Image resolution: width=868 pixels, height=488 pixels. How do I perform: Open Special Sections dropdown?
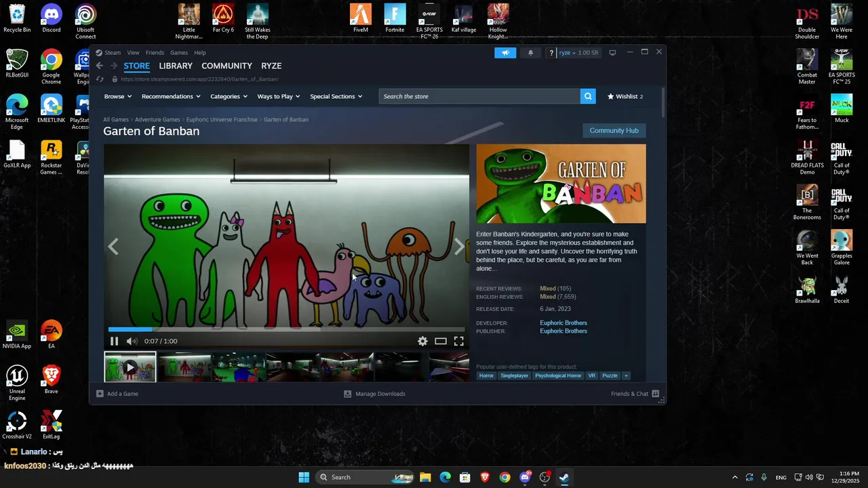tap(336, 96)
